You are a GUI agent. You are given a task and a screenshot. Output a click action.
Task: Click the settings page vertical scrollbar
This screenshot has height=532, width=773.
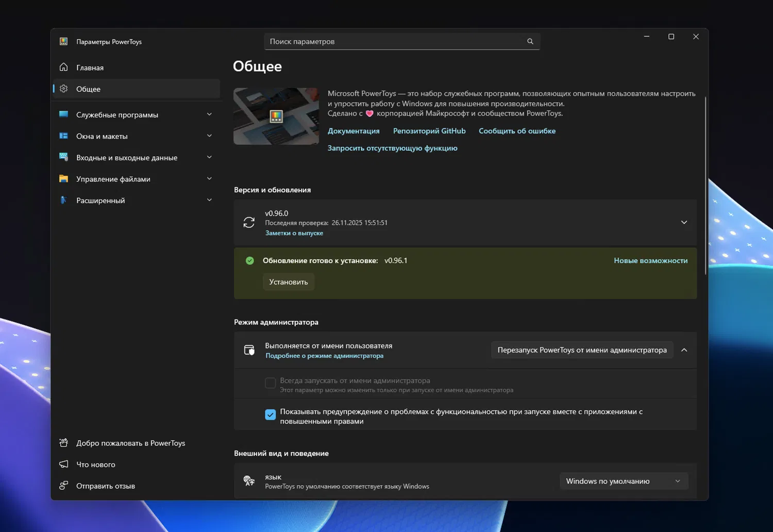pyautogui.click(x=705, y=186)
